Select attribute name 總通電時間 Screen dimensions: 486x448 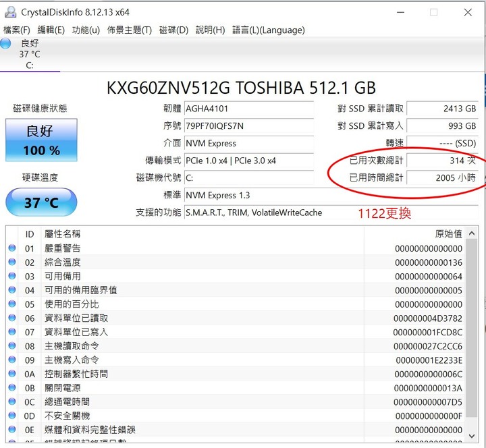pyautogui.click(x=67, y=402)
